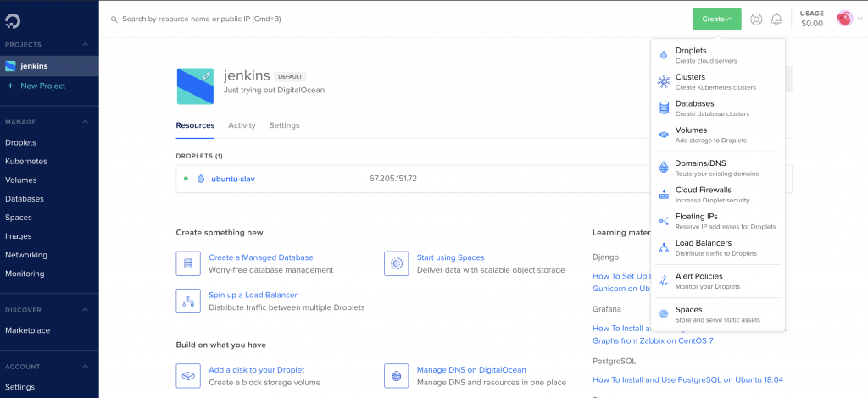Click the Alert Policies pulse icon in menu
Image resolution: width=868 pixels, height=398 pixels.
[664, 281]
